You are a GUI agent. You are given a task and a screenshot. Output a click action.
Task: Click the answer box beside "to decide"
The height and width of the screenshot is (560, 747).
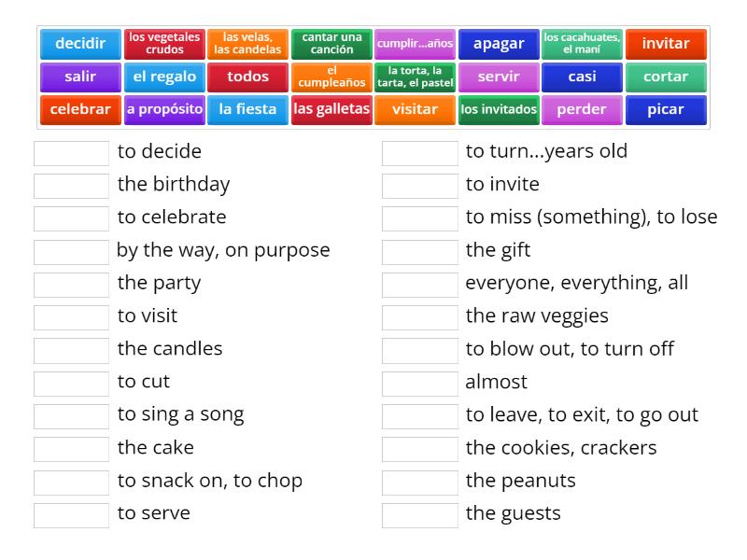click(x=70, y=152)
